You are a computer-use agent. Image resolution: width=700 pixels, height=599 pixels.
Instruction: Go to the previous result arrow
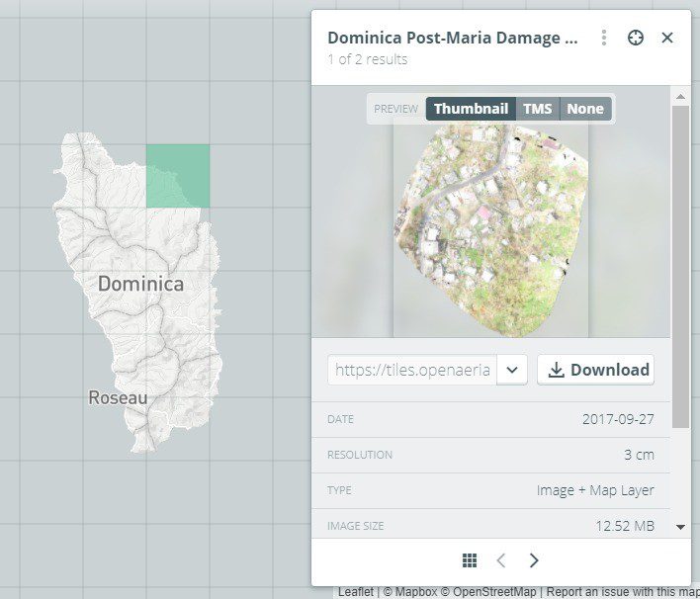coord(501,560)
